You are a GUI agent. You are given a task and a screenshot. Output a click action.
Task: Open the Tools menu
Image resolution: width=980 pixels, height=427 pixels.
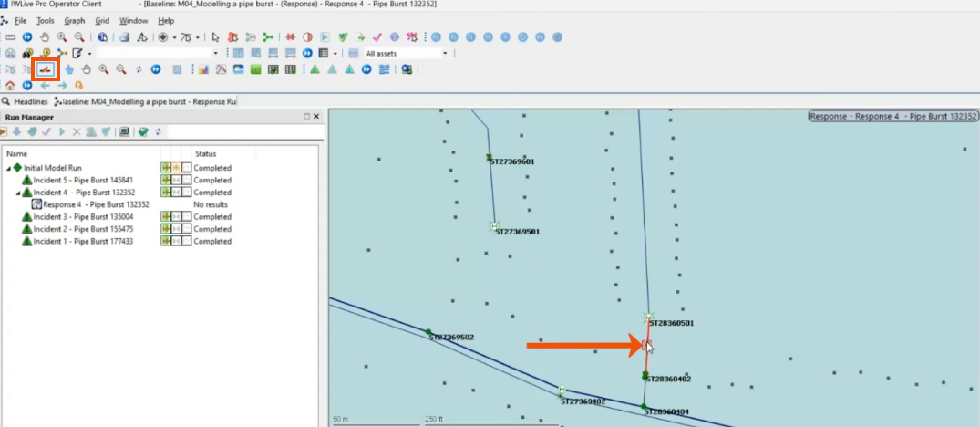tap(45, 21)
